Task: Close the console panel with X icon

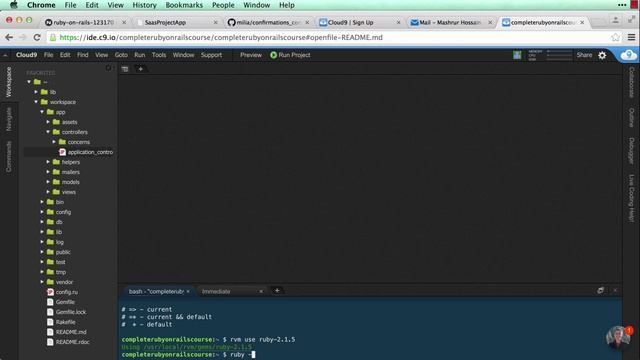Action: click(615, 291)
